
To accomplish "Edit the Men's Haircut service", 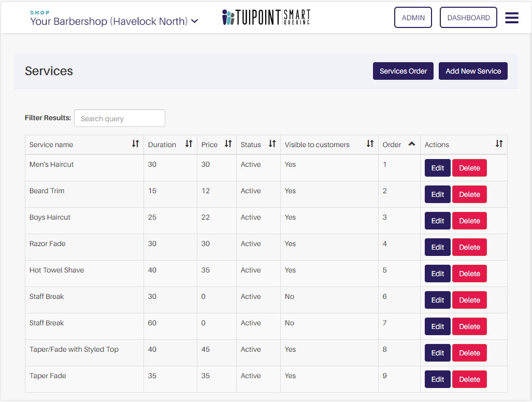I will click(x=437, y=168).
